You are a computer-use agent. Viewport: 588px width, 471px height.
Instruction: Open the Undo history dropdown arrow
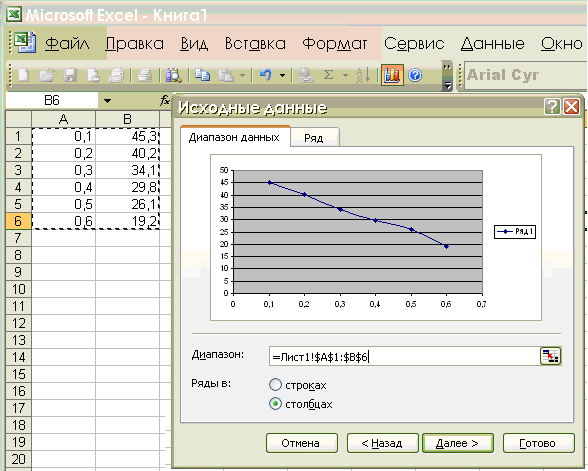(x=282, y=75)
